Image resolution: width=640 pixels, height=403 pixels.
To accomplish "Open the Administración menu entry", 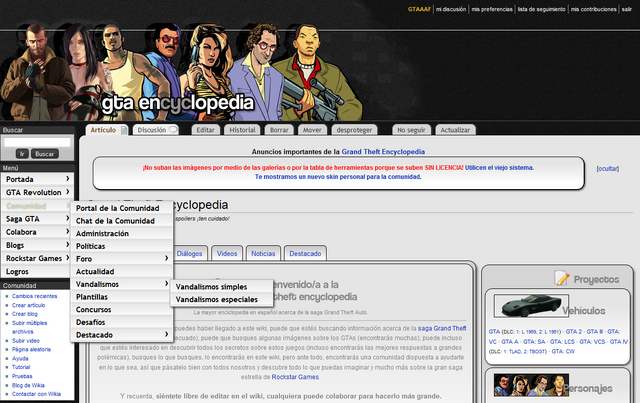I will point(122,234).
